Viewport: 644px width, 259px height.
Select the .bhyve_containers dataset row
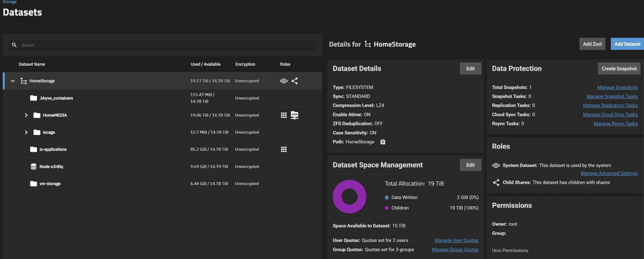coord(162,98)
